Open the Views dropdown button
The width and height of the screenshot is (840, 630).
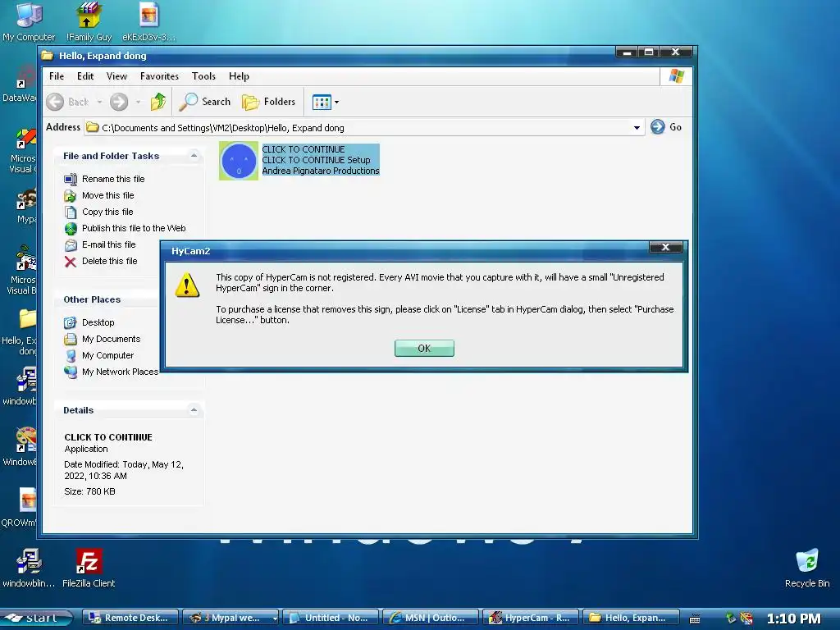coord(325,102)
